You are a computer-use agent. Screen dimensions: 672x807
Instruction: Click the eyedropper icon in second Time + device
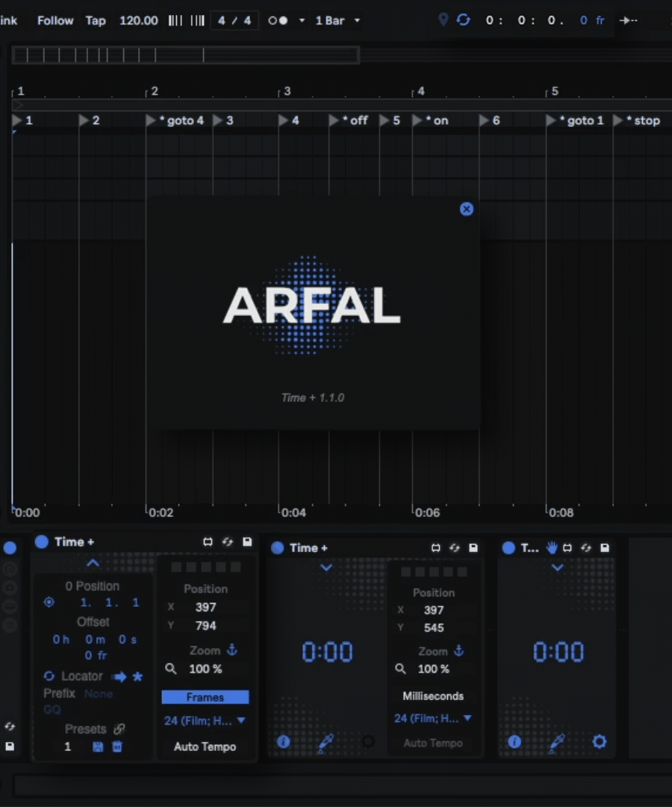[325, 742]
